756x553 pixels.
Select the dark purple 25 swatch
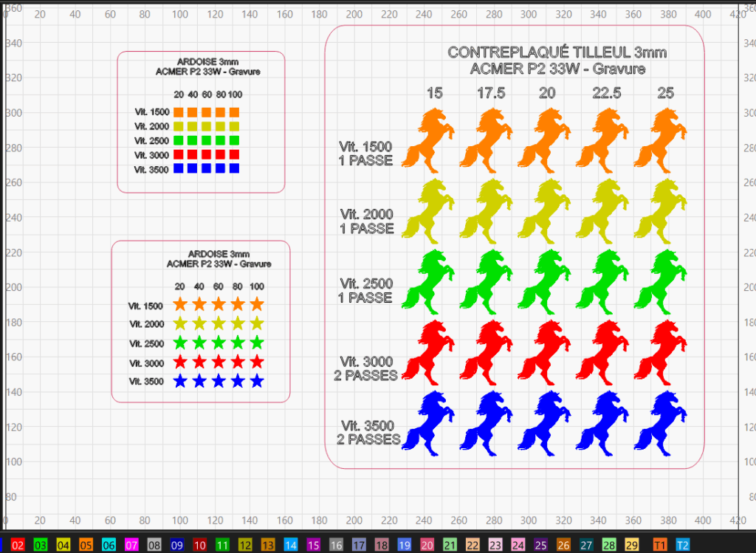click(x=540, y=546)
